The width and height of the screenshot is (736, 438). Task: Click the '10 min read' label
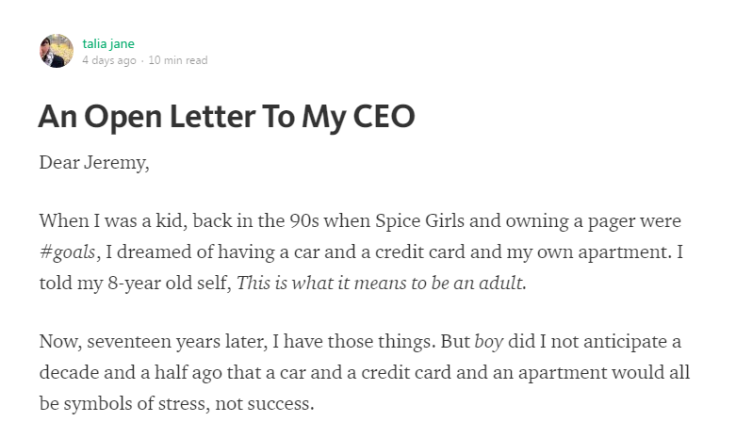[178, 60]
